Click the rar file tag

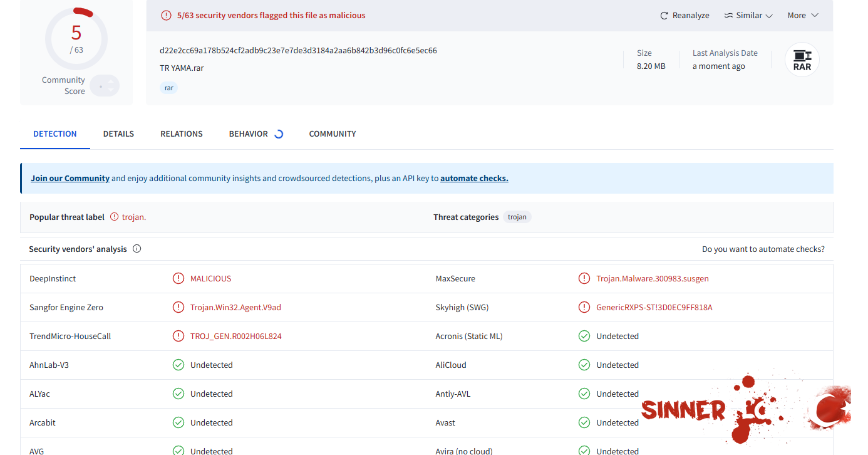click(x=169, y=88)
